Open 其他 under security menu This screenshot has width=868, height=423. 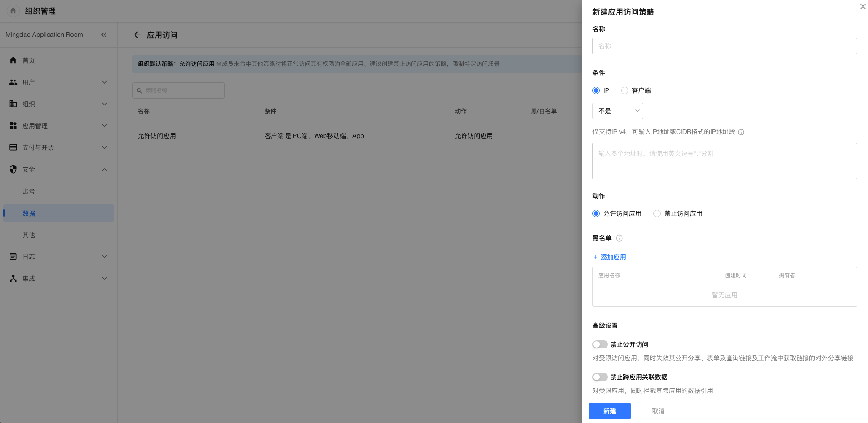pyautogui.click(x=29, y=235)
